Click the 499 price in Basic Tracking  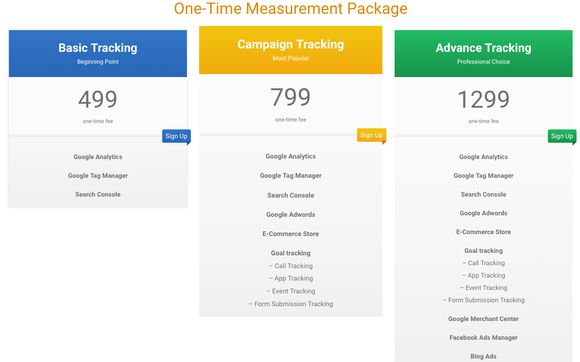click(x=98, y=99)
